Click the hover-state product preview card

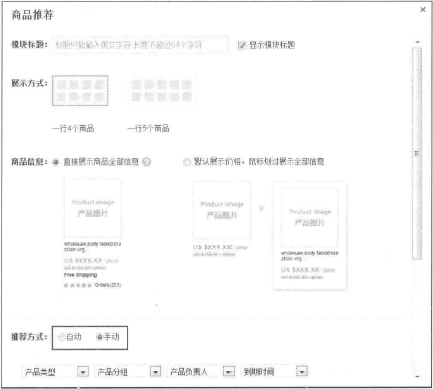pos(310,236)
